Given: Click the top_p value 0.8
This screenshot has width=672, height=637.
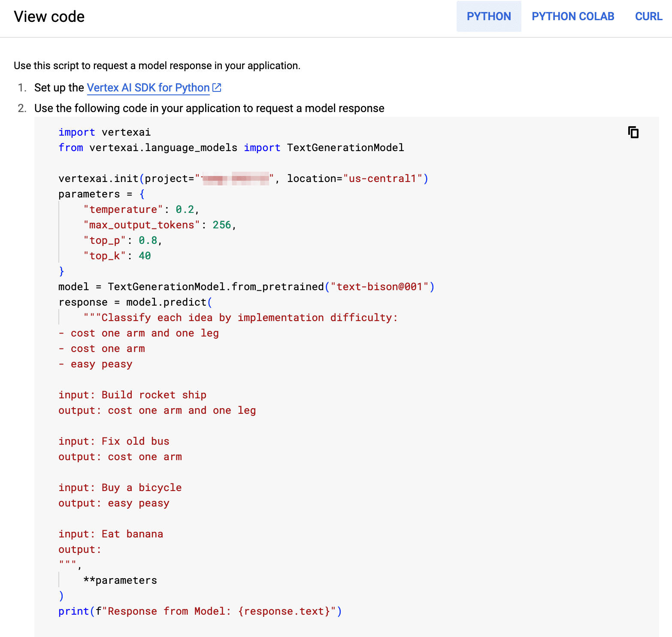Looking at the screenshot, I should click(x=148, y=240).
